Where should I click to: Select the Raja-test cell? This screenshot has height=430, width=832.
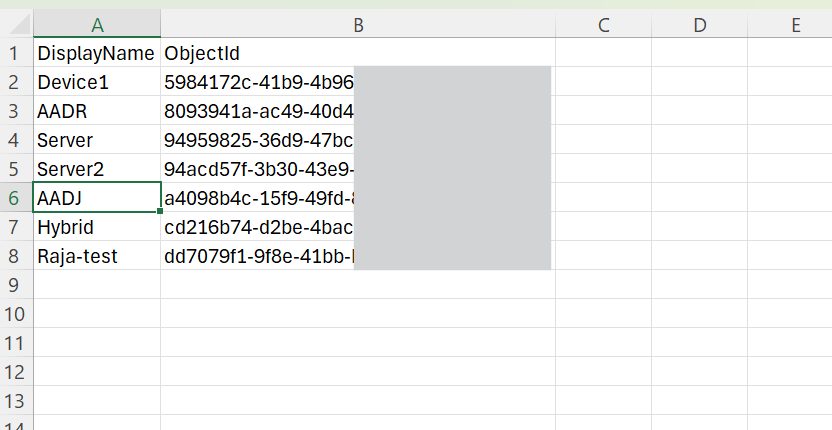(97, 256)
